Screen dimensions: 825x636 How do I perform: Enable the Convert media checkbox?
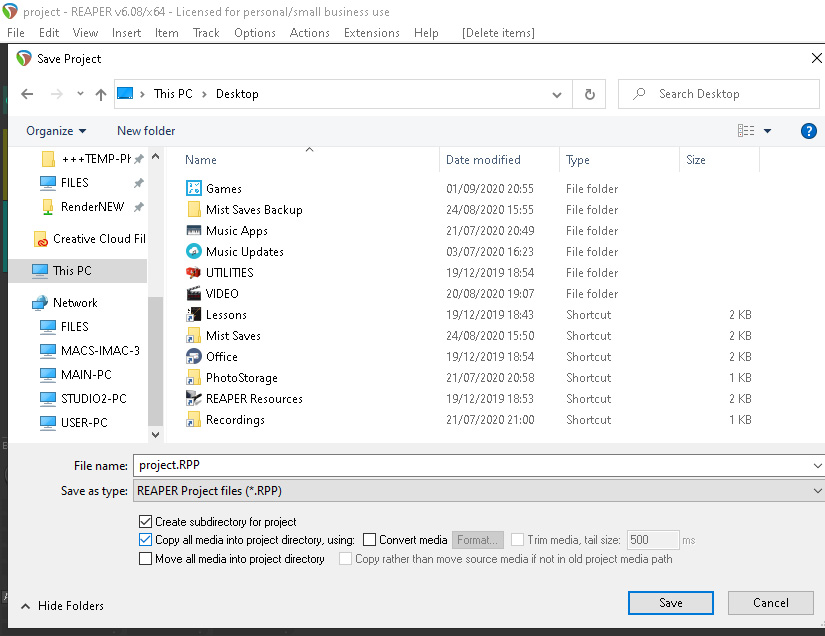[x=369, y=540]
